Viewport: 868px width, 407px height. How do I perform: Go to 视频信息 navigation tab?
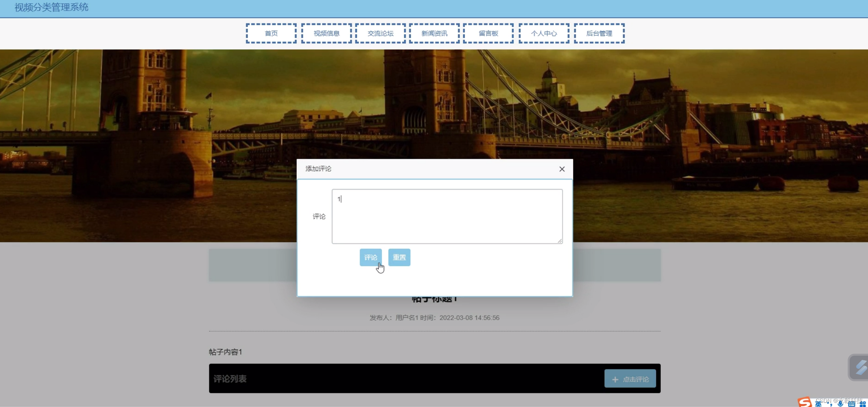326,33
